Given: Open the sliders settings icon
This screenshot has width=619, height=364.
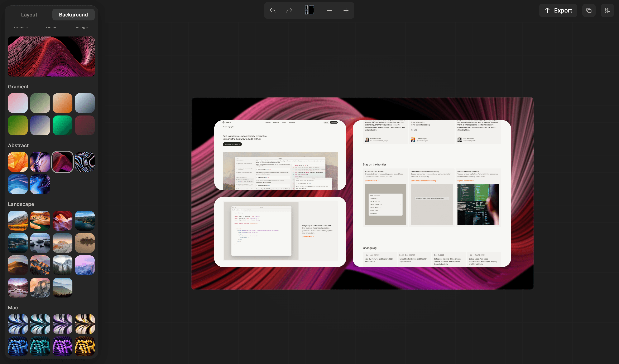Looking at the screenshot, I should click(x=607, y=11).
